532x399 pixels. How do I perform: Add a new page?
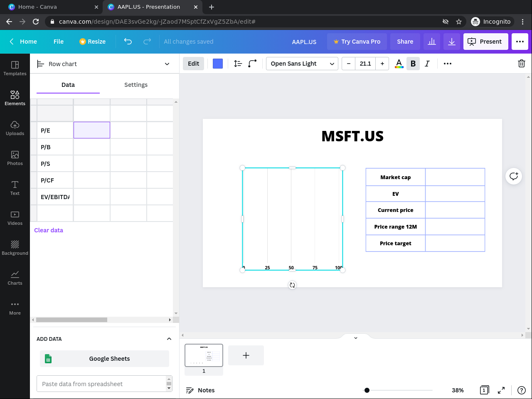tap(246, 355)
